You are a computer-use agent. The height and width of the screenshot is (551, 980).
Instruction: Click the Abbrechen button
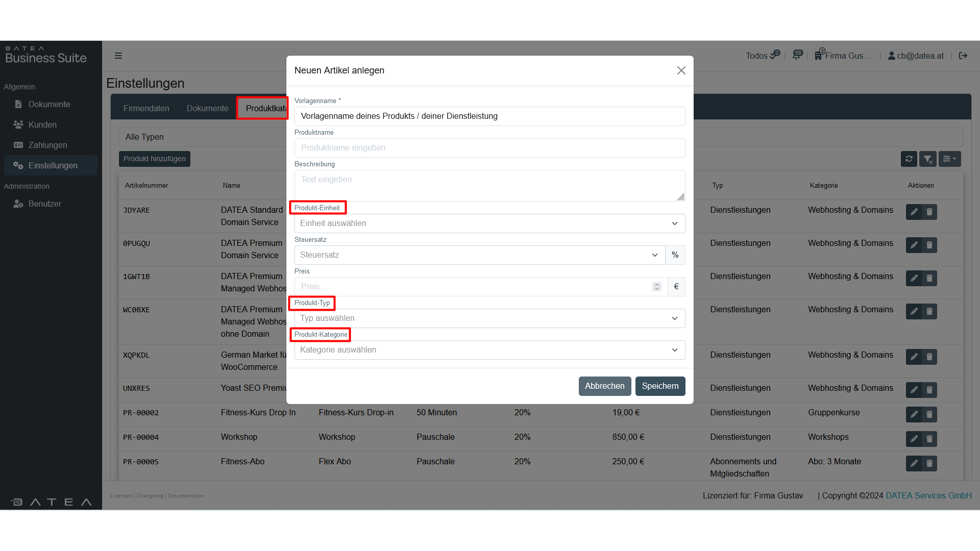604,386
